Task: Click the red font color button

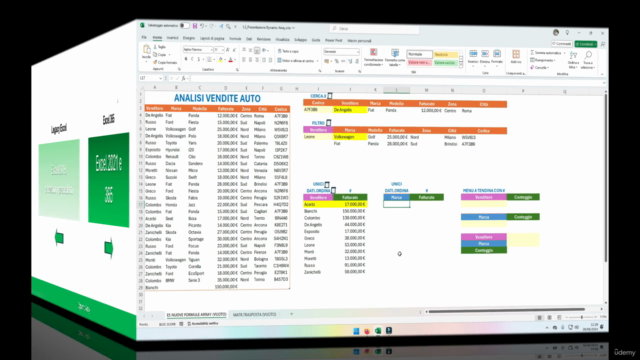Action: pyautogui.click(x=231, y=60)
